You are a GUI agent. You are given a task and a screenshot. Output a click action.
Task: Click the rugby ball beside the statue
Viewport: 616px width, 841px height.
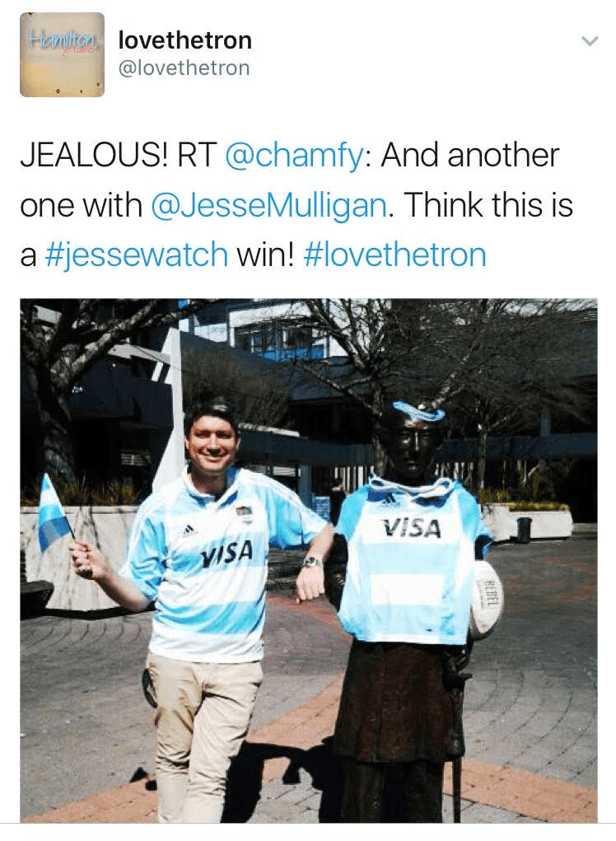486,600
